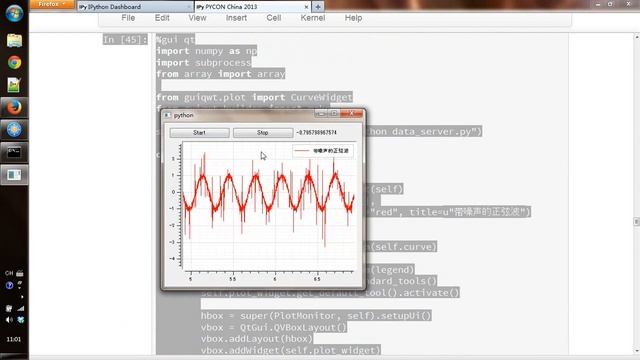Open the notebook Help menu
The image size is (640, 360).
(353, 18)
